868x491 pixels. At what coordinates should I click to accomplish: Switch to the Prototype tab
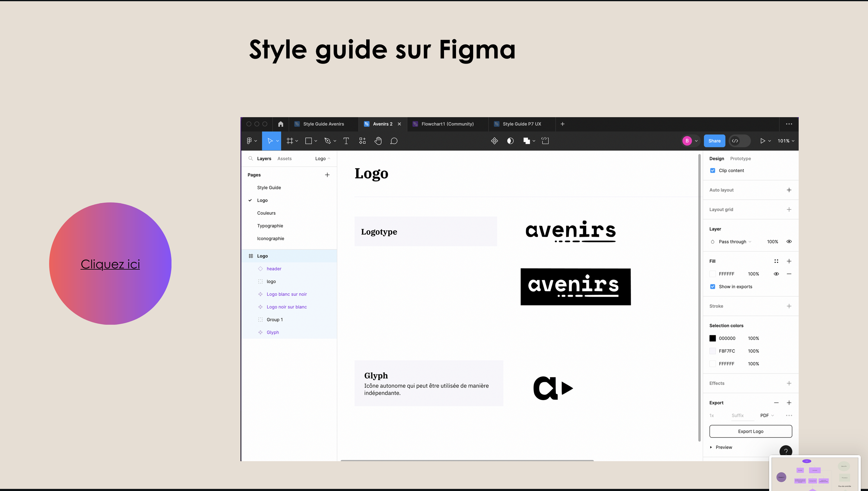point(740,158)
